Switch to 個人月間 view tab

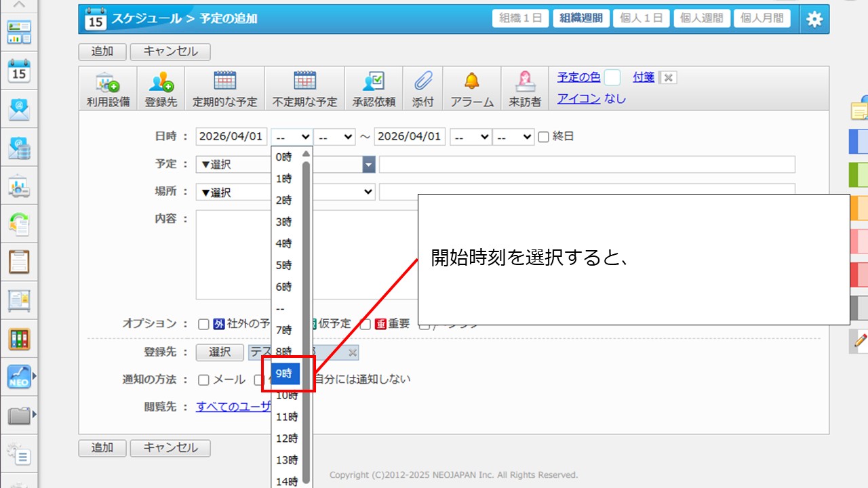pyautogui.click(x=762, y=18)
